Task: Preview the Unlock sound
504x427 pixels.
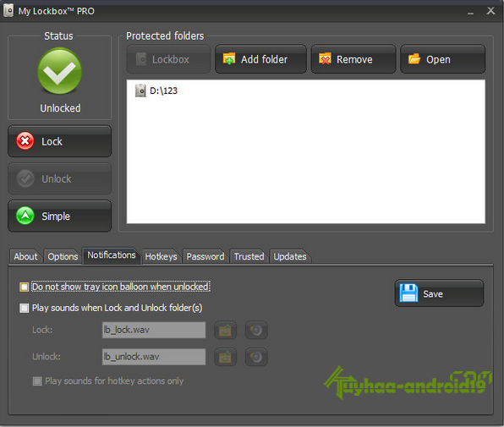Action: pyautogui.click(x=256, y=357)
